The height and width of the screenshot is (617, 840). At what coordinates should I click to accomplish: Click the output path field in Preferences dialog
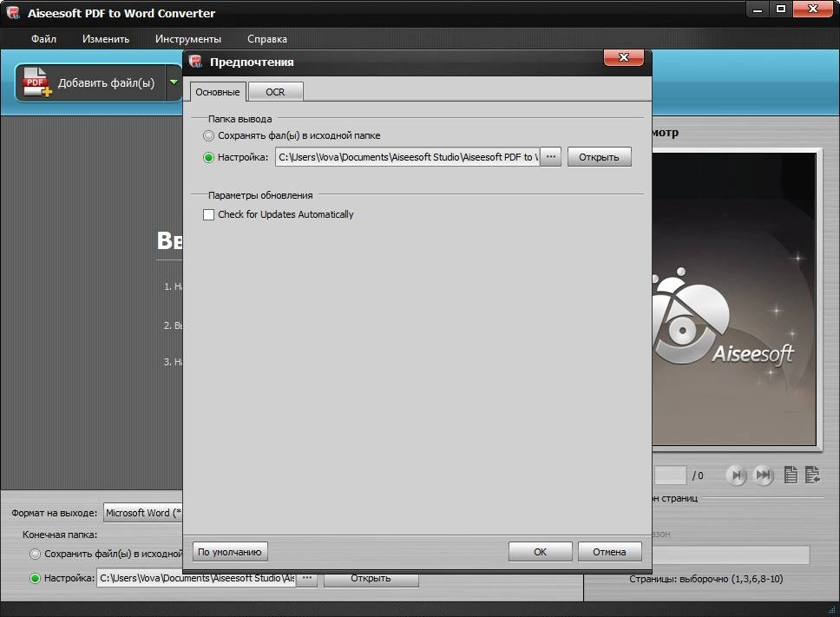[407, 157]
